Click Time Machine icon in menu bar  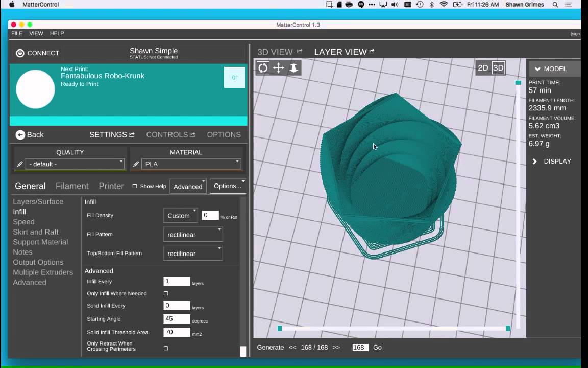pyautogui.click(x=420, y=5)
